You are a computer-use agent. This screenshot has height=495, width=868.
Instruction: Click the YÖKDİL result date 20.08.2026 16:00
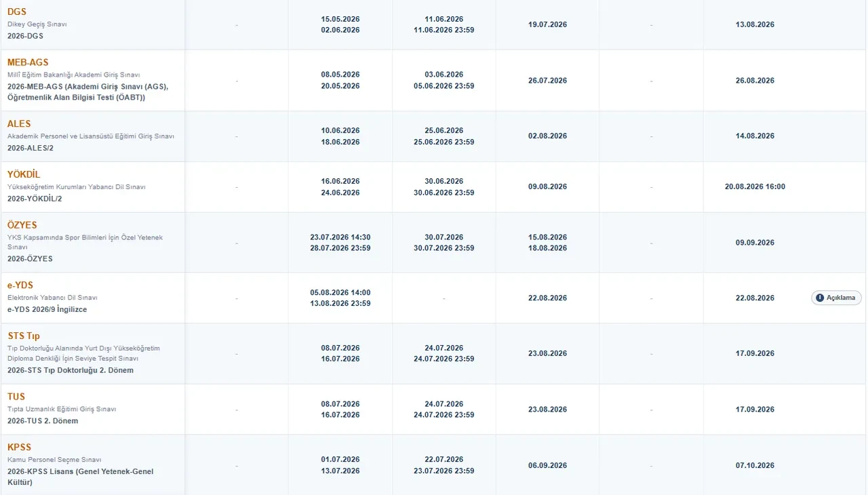[x=755, y=186]
